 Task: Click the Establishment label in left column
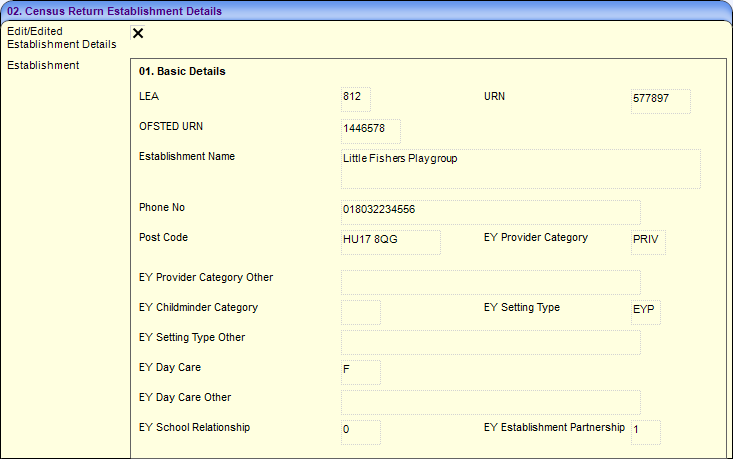coord(43,66)
